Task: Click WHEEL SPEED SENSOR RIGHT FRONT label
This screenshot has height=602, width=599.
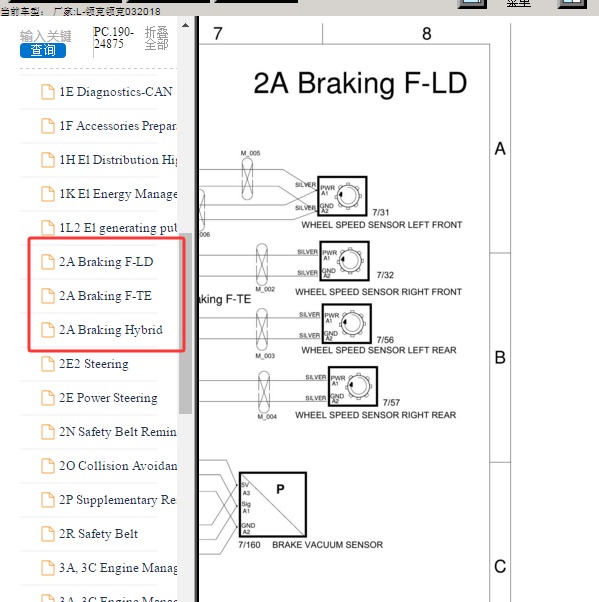Action: point(378,292)
